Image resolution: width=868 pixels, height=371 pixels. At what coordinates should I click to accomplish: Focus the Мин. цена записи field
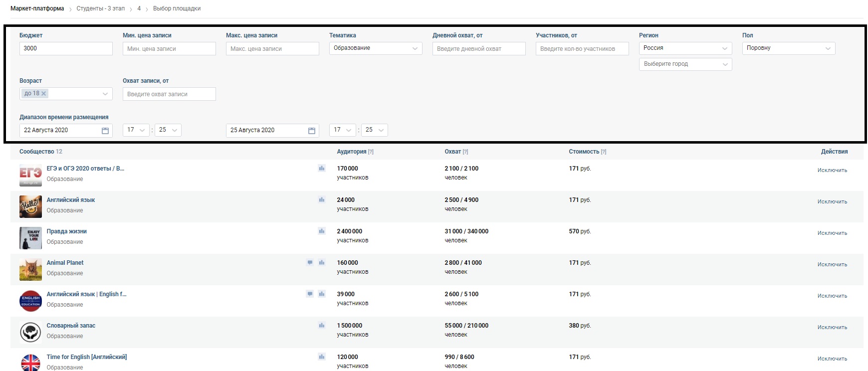click(169, 48)
